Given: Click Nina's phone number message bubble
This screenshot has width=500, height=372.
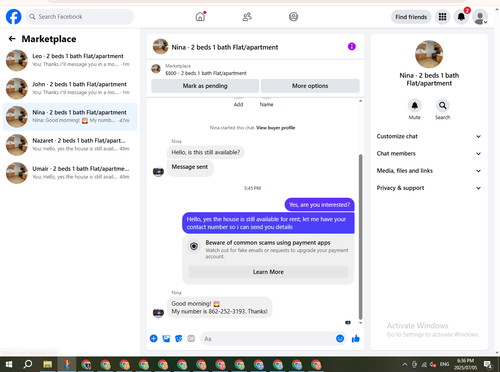Looking at the screenshot, I should tap(219, 308).
